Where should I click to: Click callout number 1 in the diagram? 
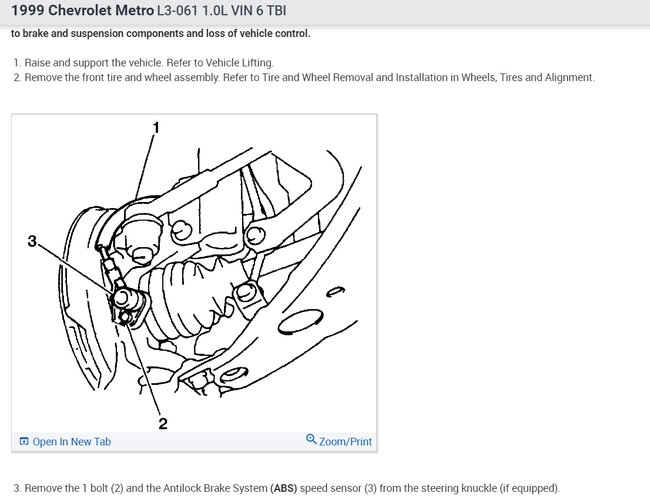(156, 128)
